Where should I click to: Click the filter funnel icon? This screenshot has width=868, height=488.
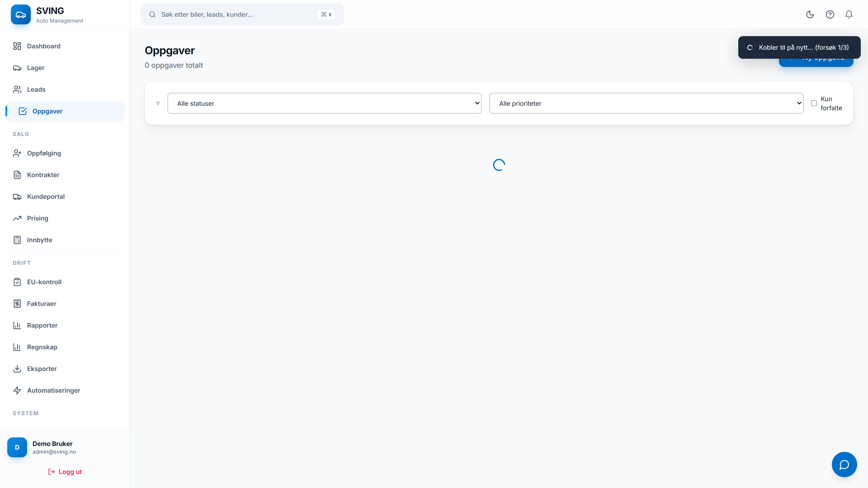158,103
